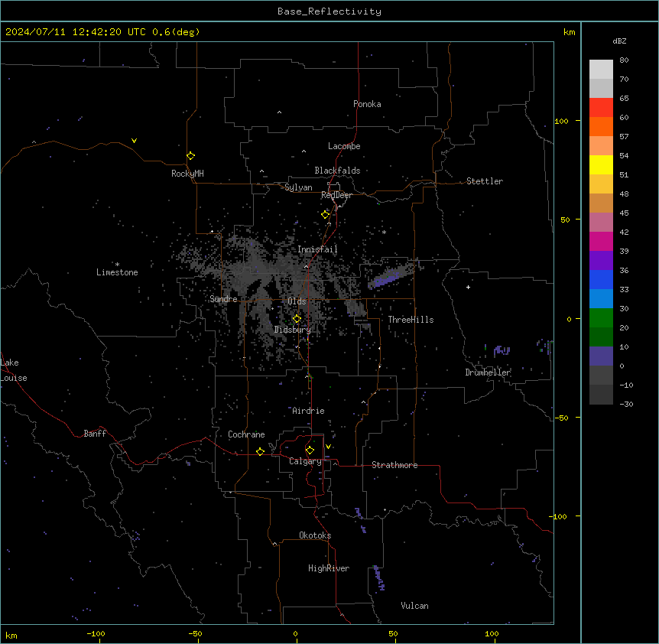The height and width of the screenshot is (644, 659).
Task: Click the Ponoka city label
Action: [367, 104]
